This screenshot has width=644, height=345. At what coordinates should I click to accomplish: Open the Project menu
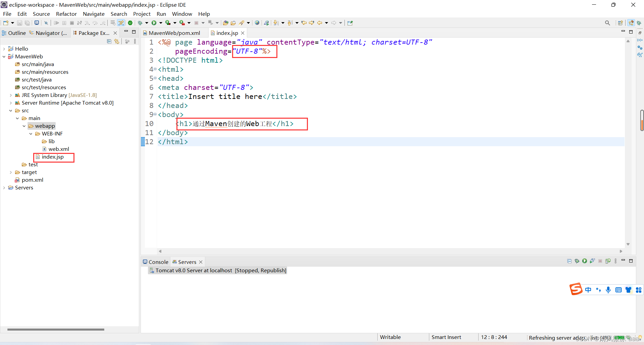coord(142,14)
